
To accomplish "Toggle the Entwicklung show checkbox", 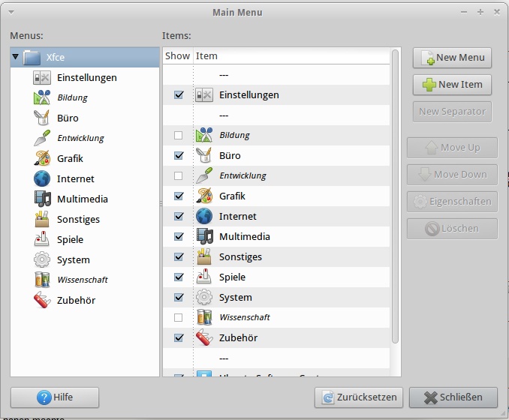I will pyautogui.click(x=178, y=176).
